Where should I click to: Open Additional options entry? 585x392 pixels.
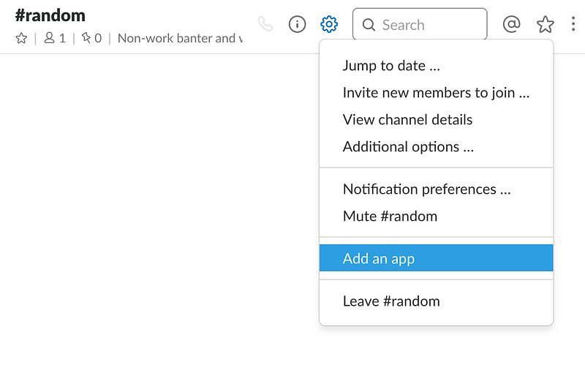pos(436,146)
